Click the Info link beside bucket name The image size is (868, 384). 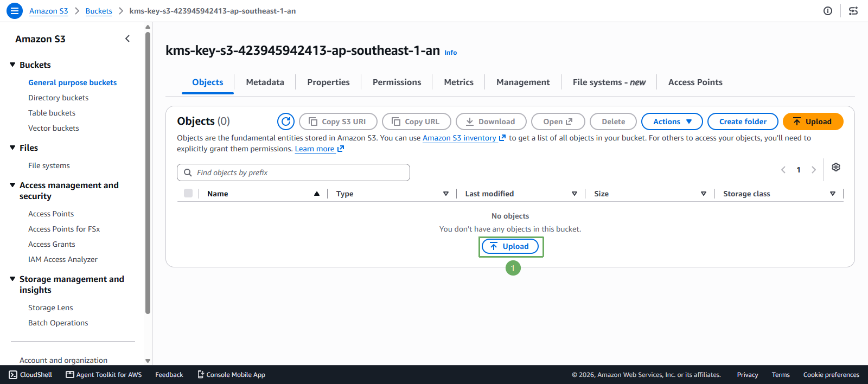451,53
